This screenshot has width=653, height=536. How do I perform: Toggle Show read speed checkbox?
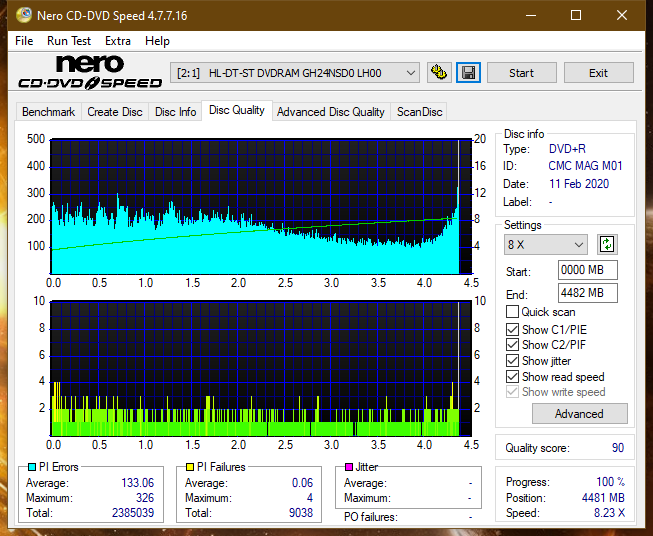click(x=512, y=376)
